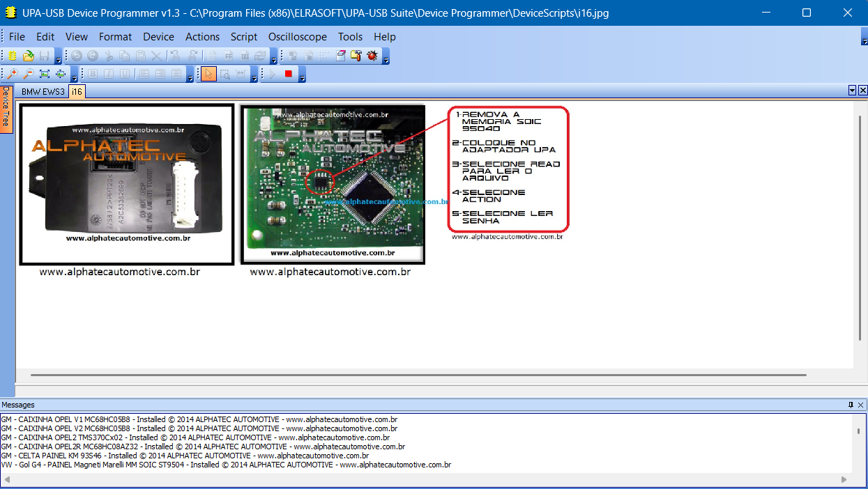
Task: Open the File menu
Action: pos(17,37)
